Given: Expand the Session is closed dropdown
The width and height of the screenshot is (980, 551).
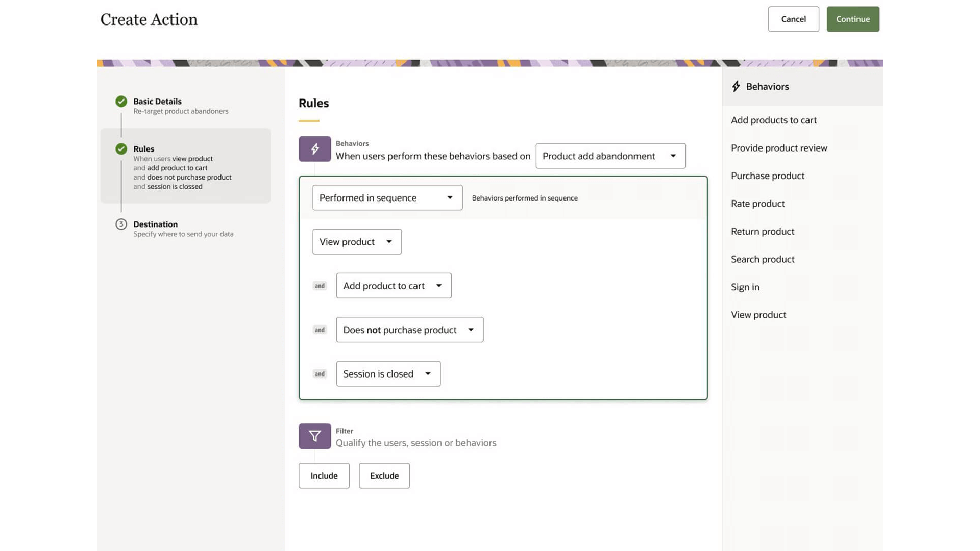Looking at the screenshot, I should 388,373.
